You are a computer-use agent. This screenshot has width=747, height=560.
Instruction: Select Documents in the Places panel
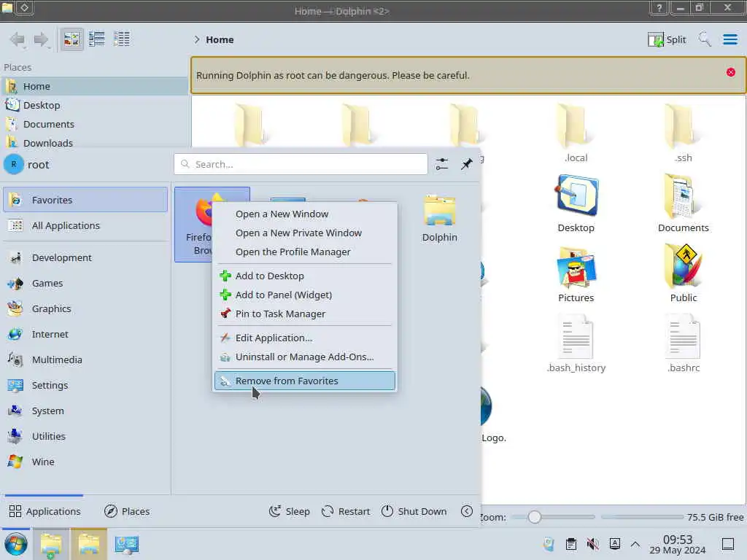pyautogui.click(x=94, y=124)
